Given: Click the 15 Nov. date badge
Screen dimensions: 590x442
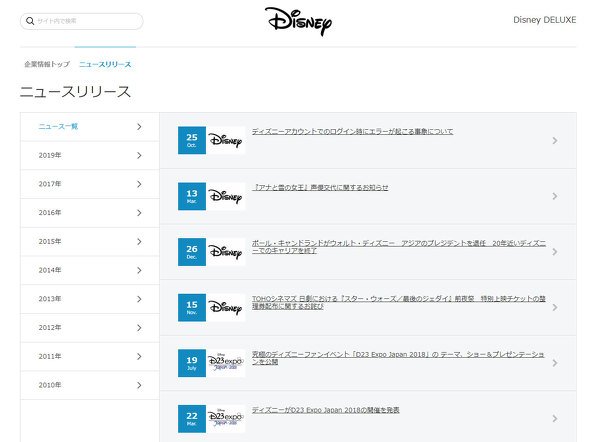Looking at the screenshot, I should pyautogui.click(x=192, y=308).
